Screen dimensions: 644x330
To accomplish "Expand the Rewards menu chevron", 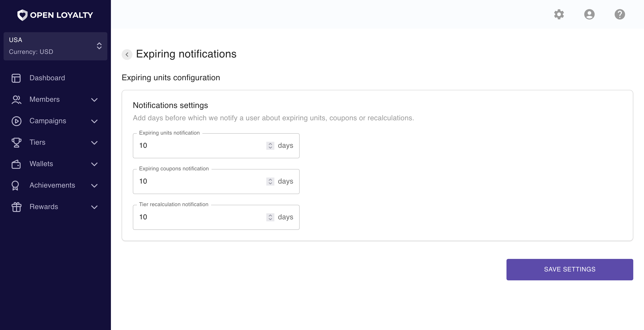I will tap(94, 207).
